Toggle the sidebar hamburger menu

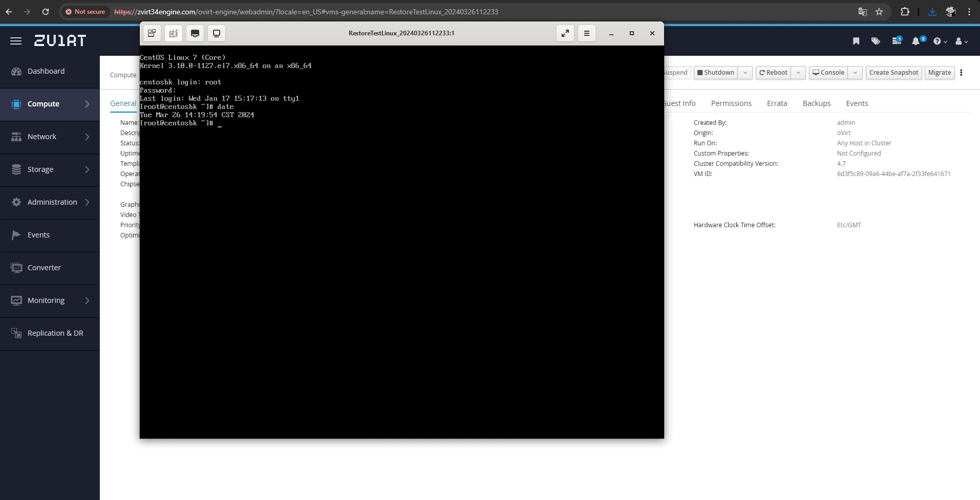pyautogui.click(x=16, y=41)
